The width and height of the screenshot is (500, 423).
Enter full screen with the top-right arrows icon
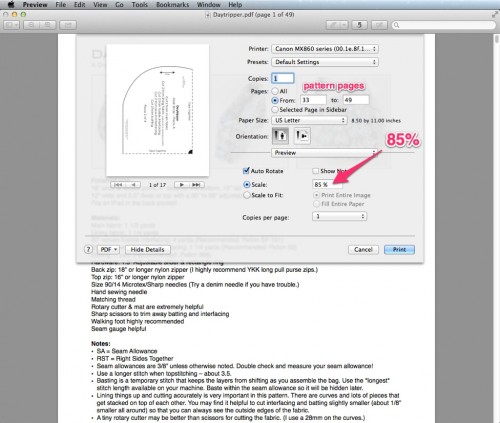[x=495, y=15]
